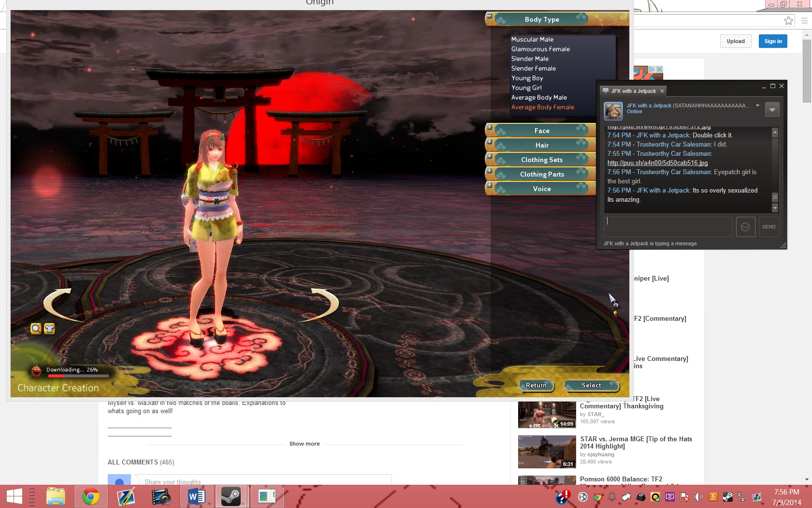Select Glamourous Female body type

tap(540, 49)
